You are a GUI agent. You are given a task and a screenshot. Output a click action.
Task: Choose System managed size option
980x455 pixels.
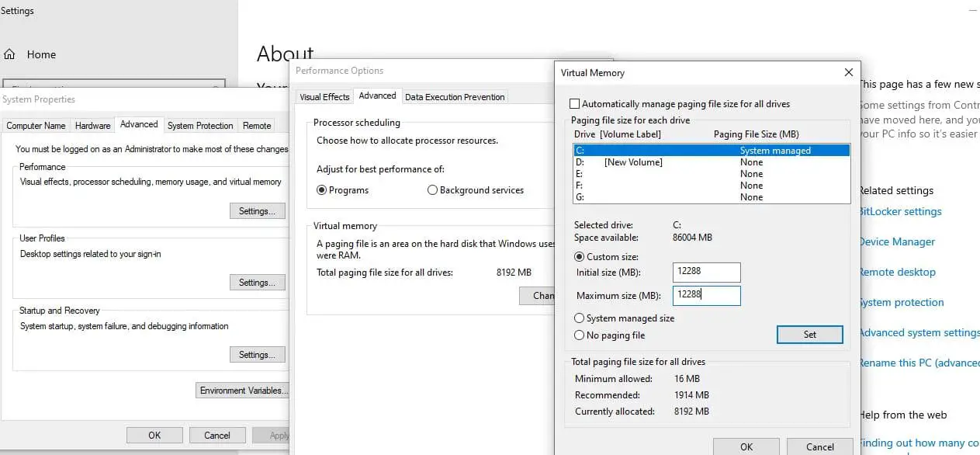click(580, 318)
